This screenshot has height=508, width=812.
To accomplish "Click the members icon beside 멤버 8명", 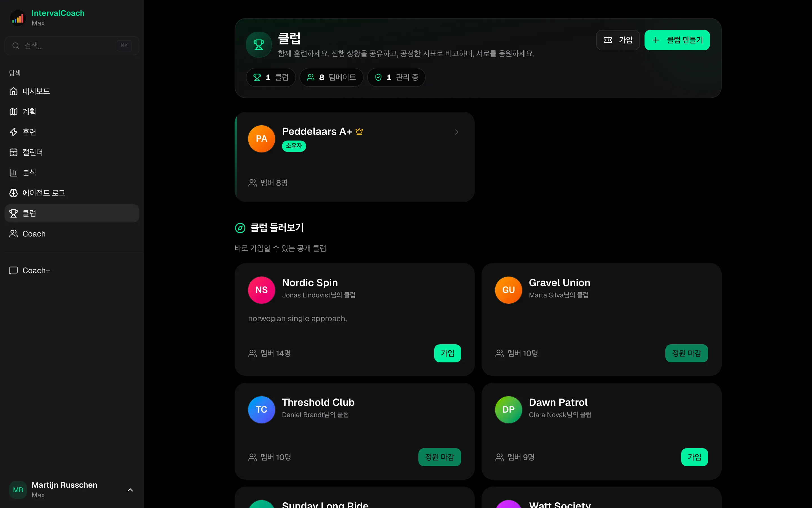I will 252,183.
